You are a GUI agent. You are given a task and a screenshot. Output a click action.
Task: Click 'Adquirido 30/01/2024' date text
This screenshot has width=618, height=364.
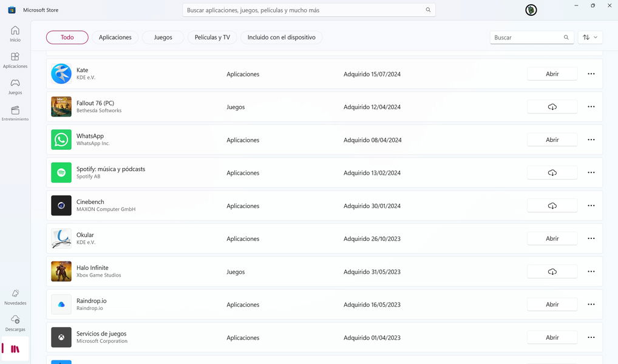click(x=372, y=206)
